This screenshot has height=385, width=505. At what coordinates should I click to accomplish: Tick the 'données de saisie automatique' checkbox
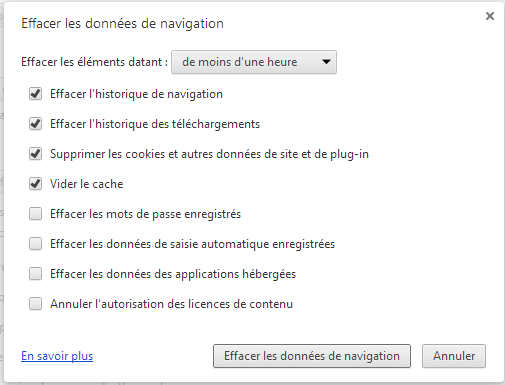click(x=35, y=244)
